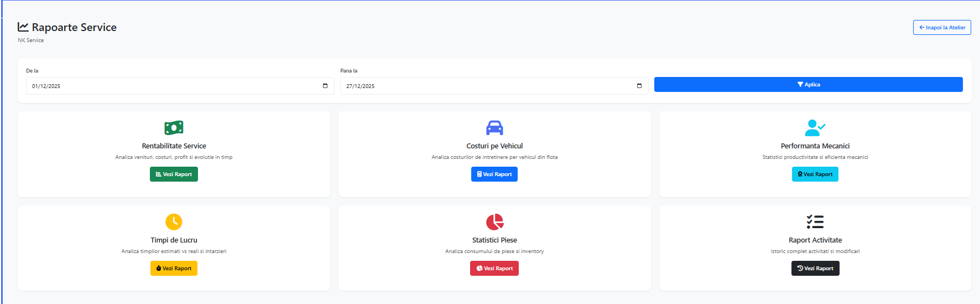Click the red pie chart icon
Image resolution: width=980 pixels, height=304 pixels.
coord(494,222)
